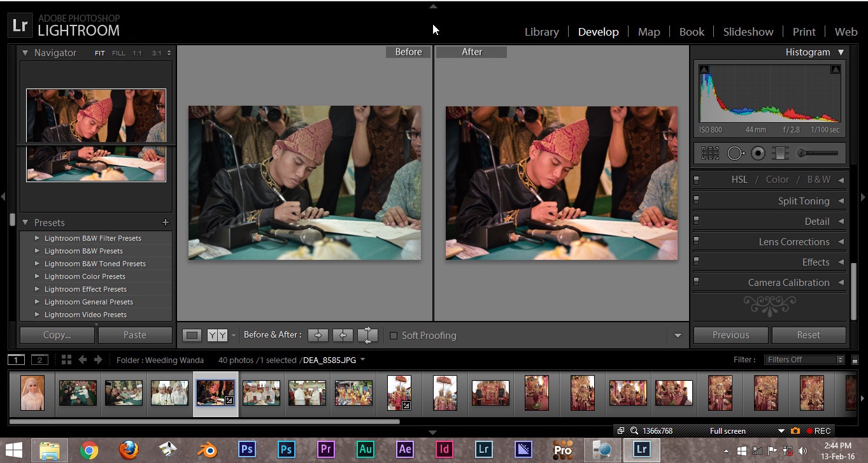Expand Lightroom Video Presets folder
This screenshot has width=868, height=463.
(37, 315)
